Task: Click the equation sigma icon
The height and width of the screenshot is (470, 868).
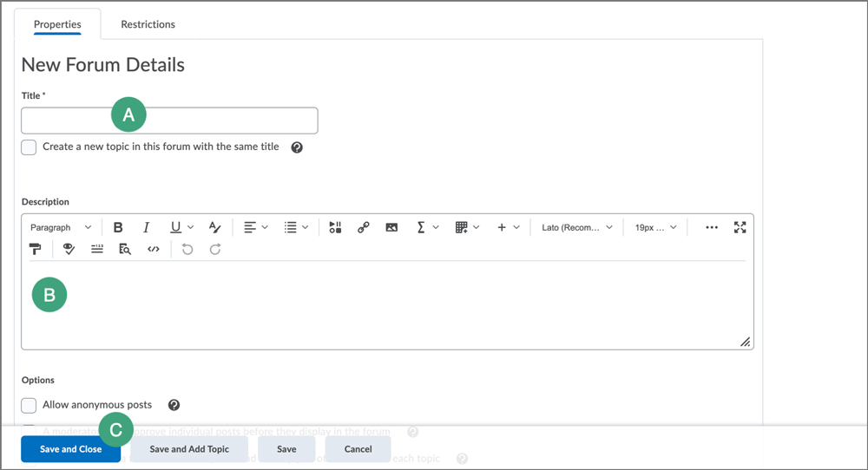Action: pyautogui.click(x=421, y=227)
